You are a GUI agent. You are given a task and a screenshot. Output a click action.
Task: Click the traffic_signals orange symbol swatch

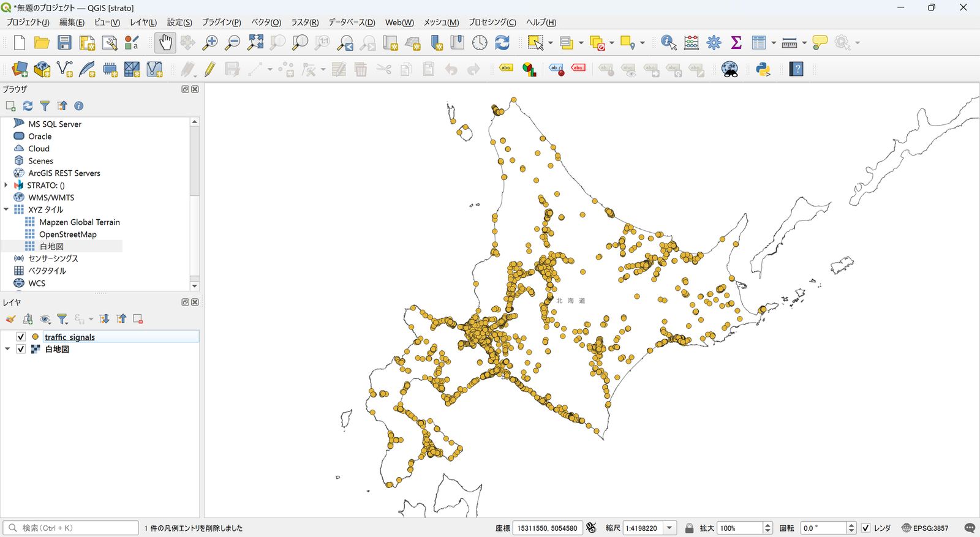click(36, 337)
